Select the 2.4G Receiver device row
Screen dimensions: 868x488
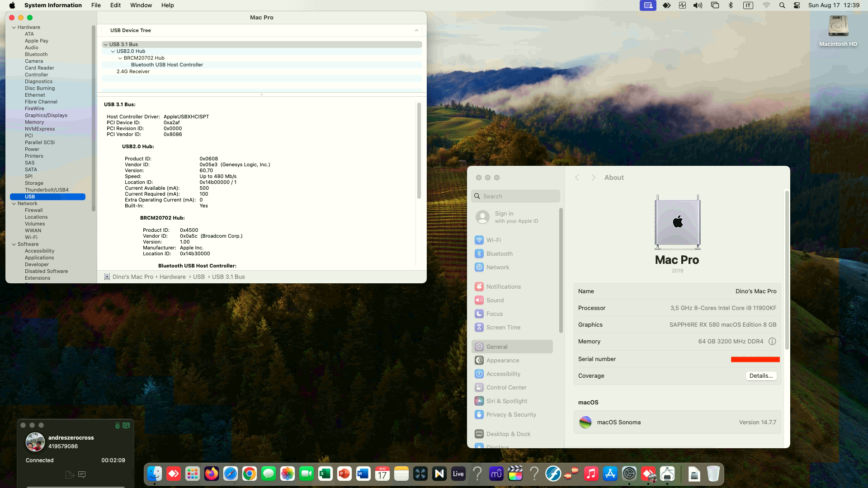(x=262, y=71)
